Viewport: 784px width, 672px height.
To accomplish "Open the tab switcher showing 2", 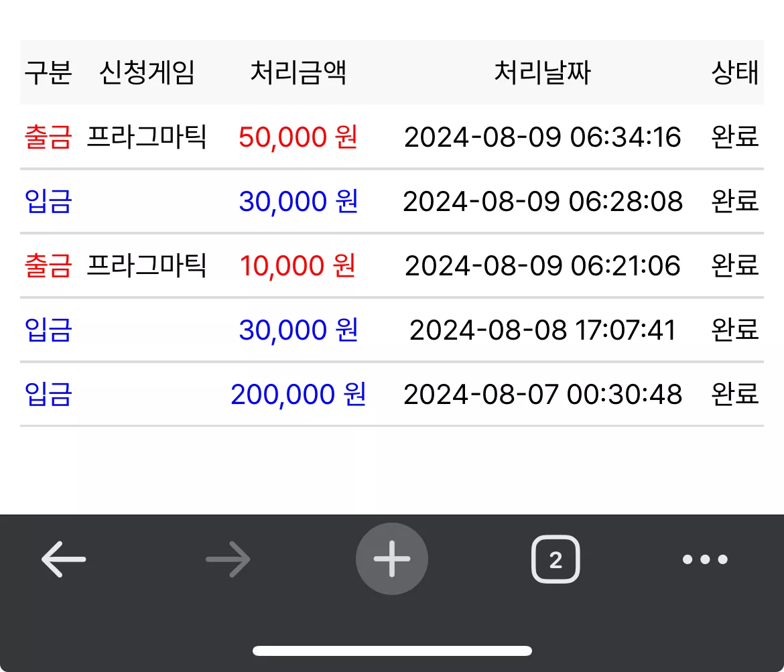I will 556,559.
